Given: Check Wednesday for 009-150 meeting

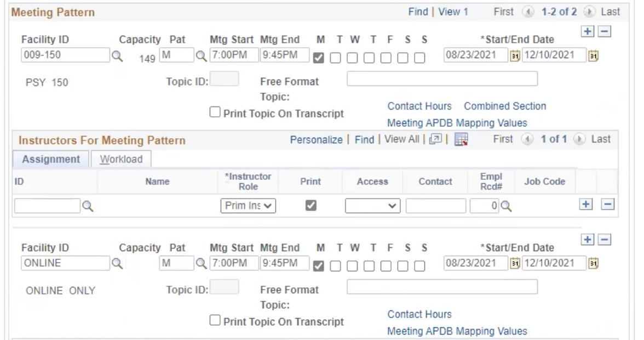Looking at the screenshot, I should [352, 58].
